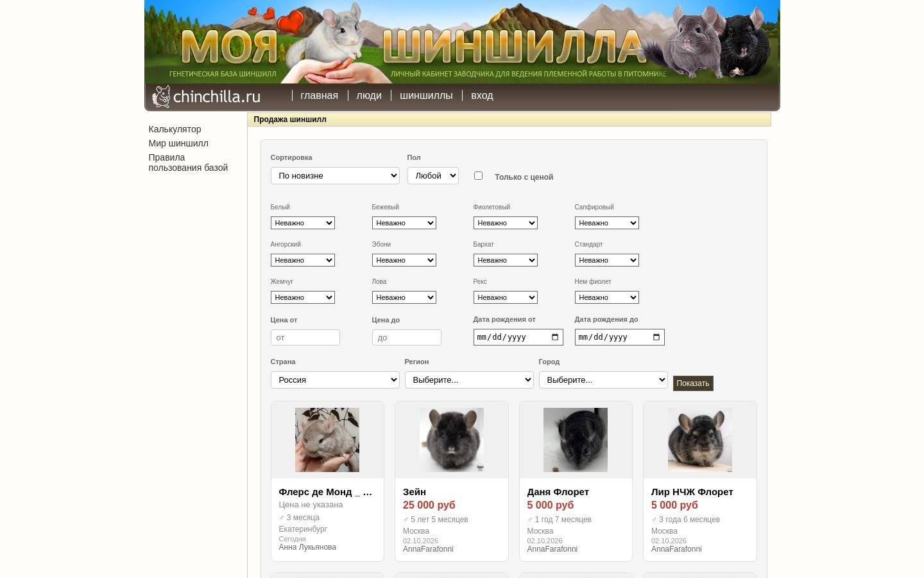This screenshot has width=924, height=578.
Task: Click the 'Показать' button
Action: click(693, 383)
